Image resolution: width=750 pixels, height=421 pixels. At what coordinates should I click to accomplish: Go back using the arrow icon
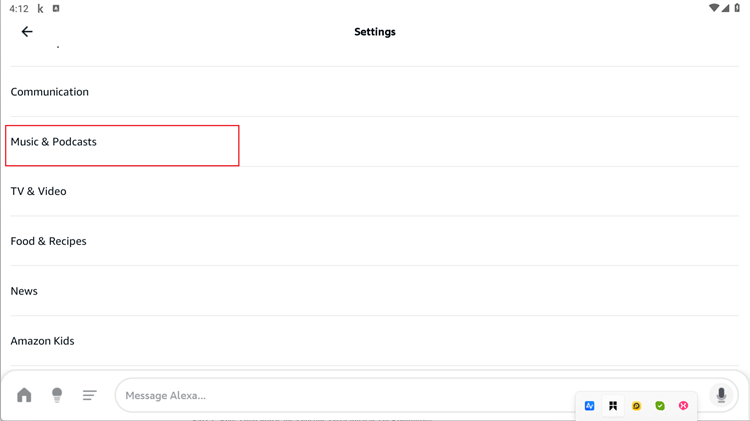pyautogui.click(x=27, y=32)
